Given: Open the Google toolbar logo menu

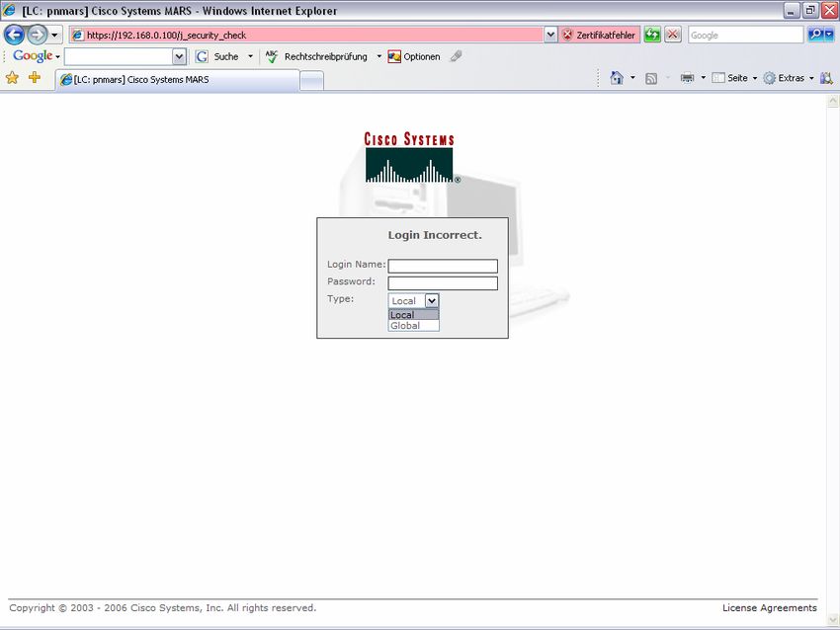Looking at the screenshot, I should click(36, 56).
